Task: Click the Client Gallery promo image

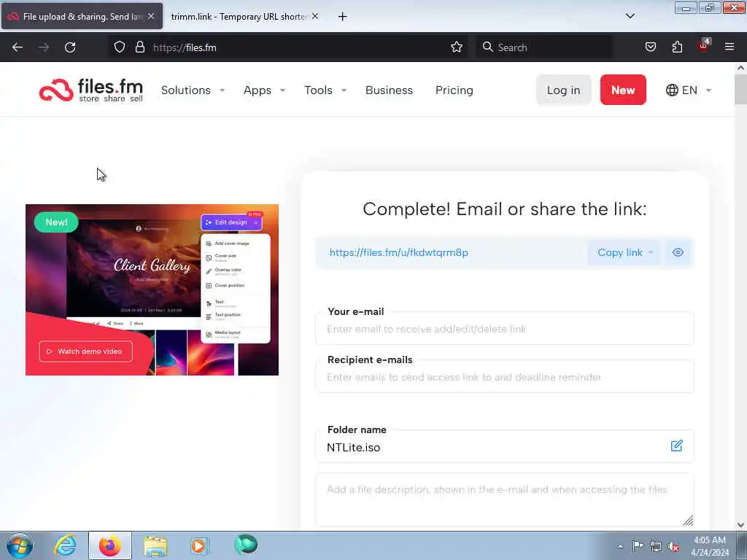Action: coord(152,289)
